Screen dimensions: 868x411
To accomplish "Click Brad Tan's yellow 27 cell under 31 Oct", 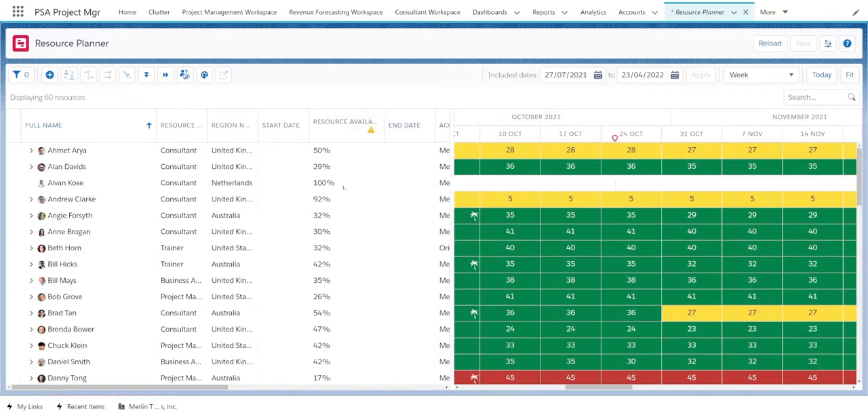I will (x=691, y=313).
